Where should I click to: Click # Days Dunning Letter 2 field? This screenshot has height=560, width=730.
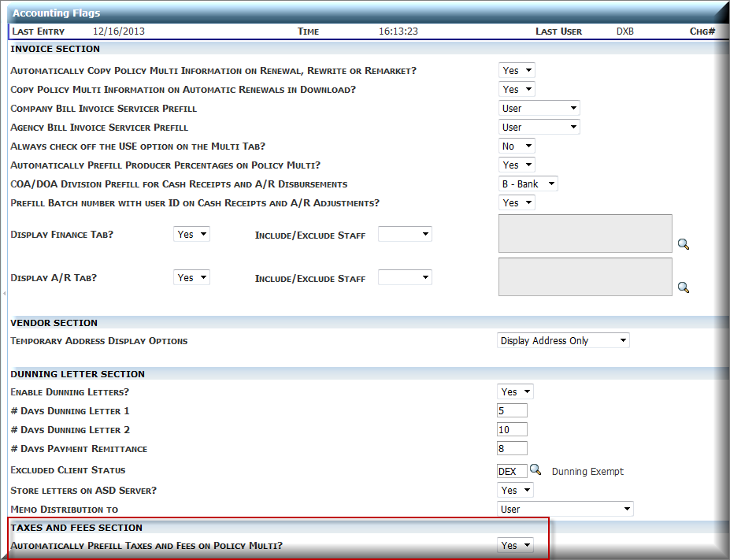coord(512,429)
